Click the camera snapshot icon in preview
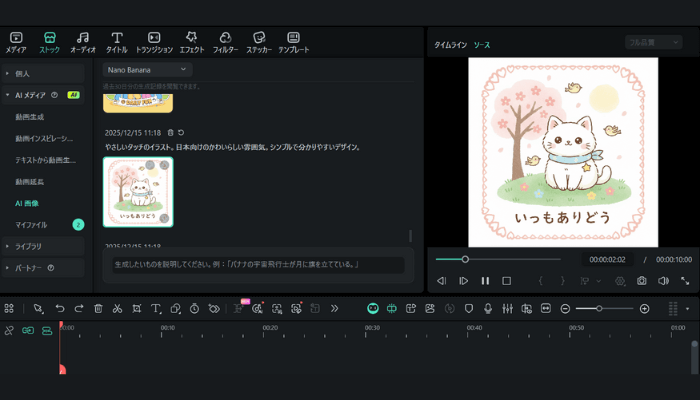700x400 pixels. 641,281
